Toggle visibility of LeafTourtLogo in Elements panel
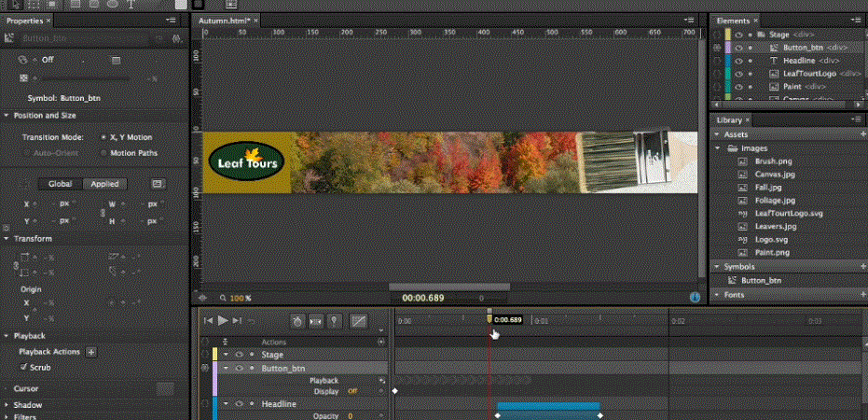The width and height of the screenshot is (868, 420). (x=738, y=74)
